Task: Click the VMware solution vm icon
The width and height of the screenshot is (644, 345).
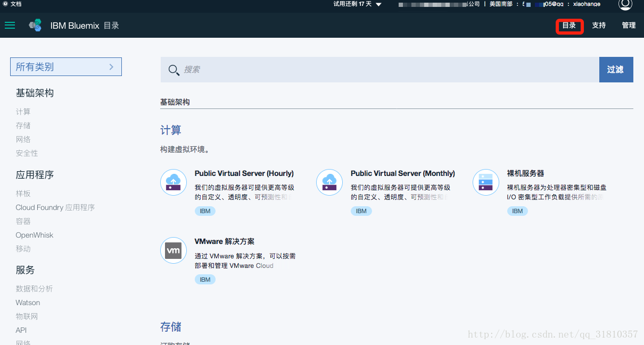Action: [174, 250]
